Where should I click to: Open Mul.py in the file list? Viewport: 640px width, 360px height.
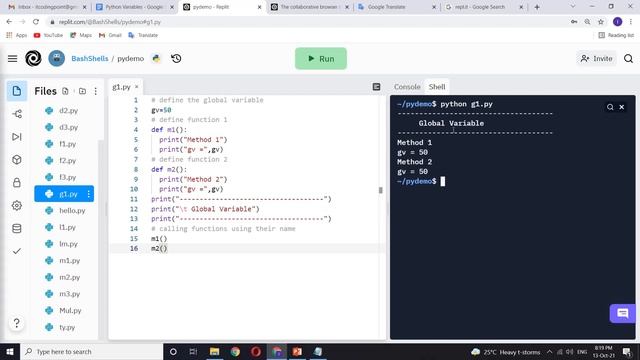point(64,311)
